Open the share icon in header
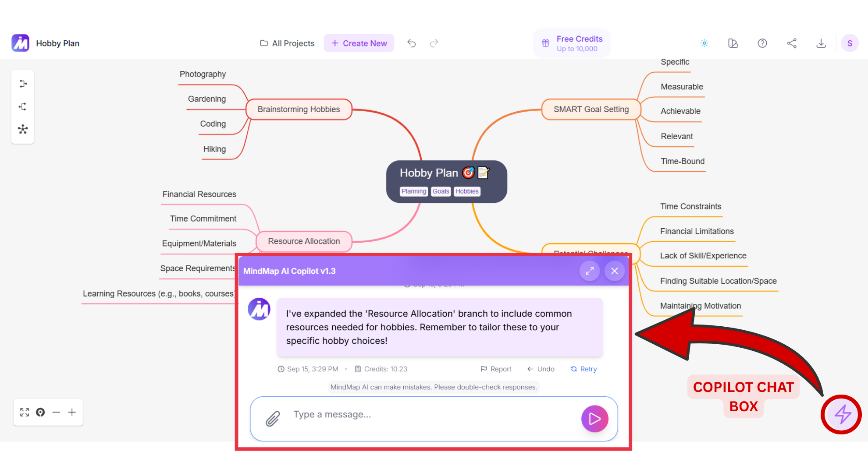Image resolution: width=868 pixels, height=473 pixels. 792,43
